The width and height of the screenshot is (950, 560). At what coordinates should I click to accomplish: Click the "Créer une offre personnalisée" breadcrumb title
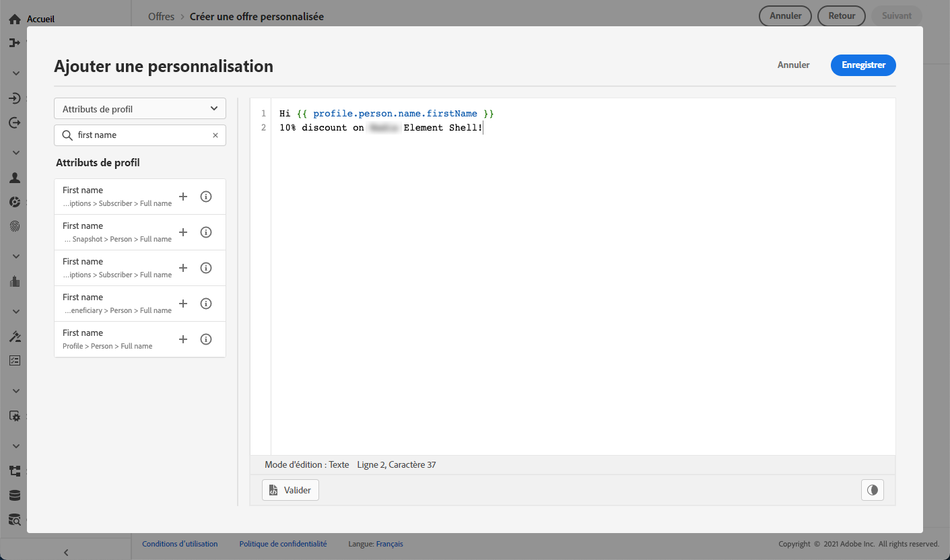[257, 17]
